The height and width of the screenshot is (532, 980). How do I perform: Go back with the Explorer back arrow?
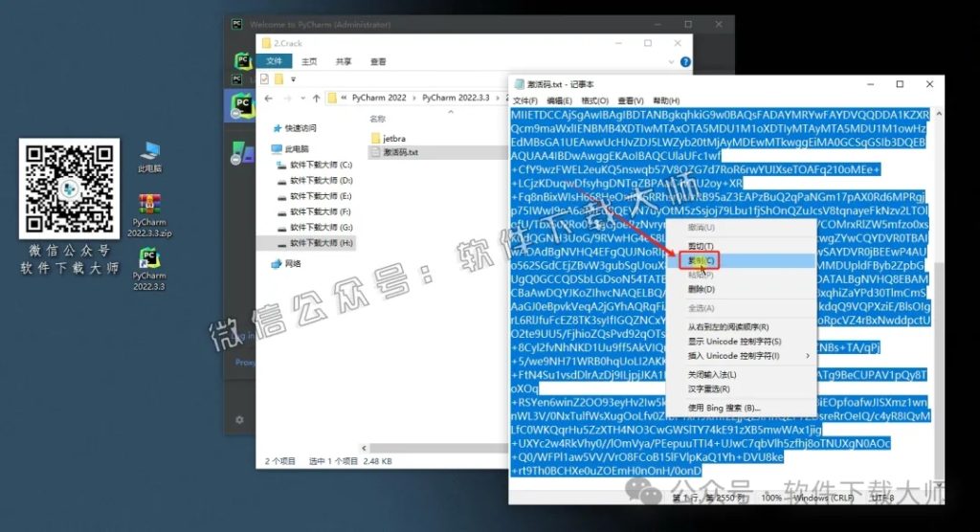(x=269, y=99)
